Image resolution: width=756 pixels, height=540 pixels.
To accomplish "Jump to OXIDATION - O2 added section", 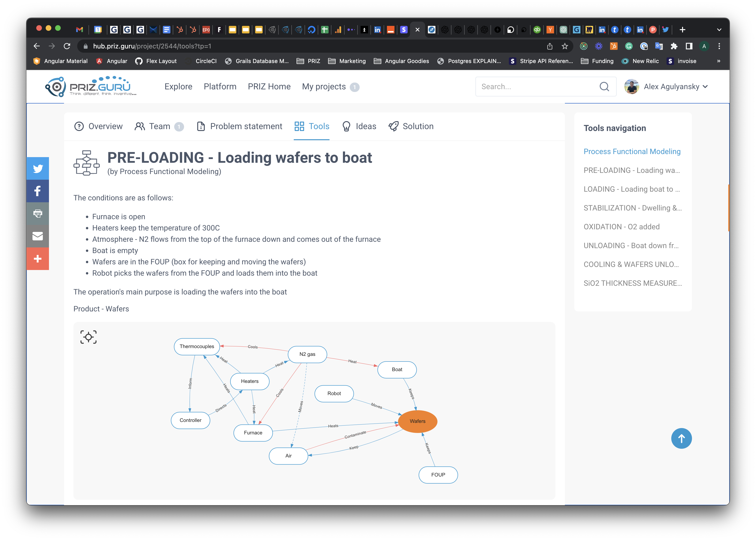I will click(x=622, y=227).
